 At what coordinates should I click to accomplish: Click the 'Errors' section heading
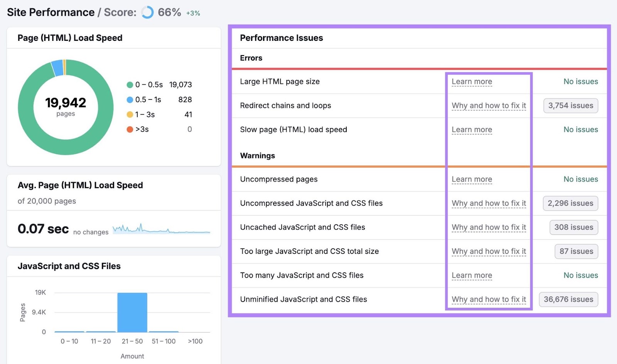[251, 58]
